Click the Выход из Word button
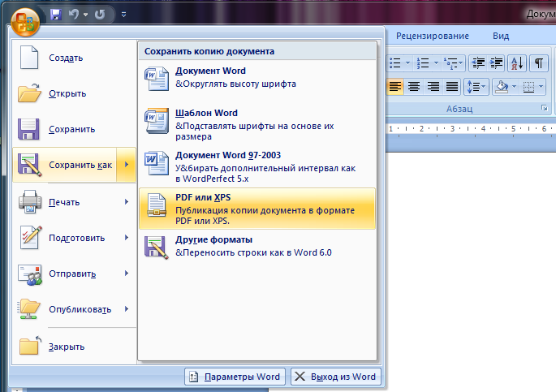The image size is (556, 392). click(335, 377)
